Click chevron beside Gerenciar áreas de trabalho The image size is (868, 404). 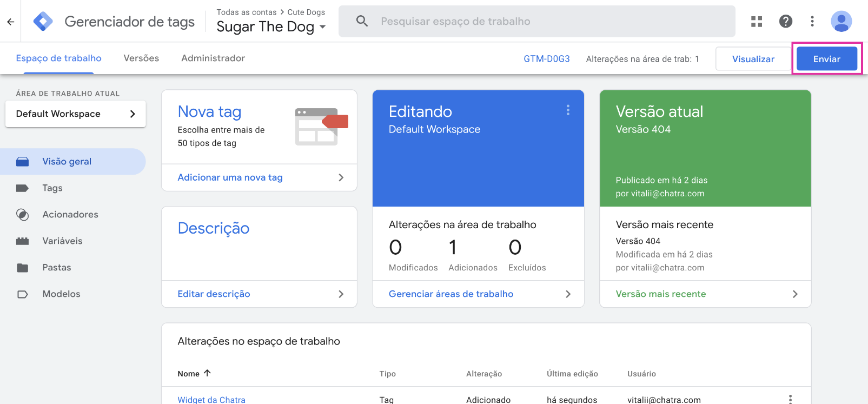(x=568, y=294)
